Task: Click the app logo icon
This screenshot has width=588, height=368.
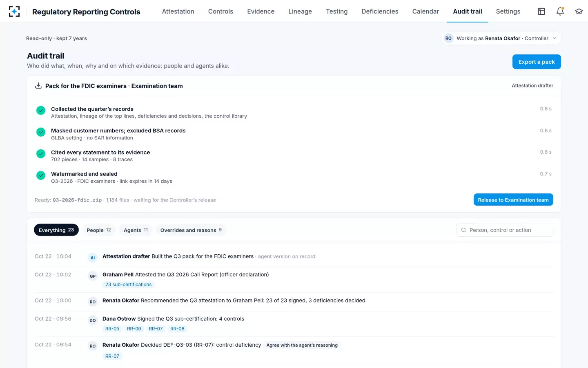Action: (x=14, y=11)
